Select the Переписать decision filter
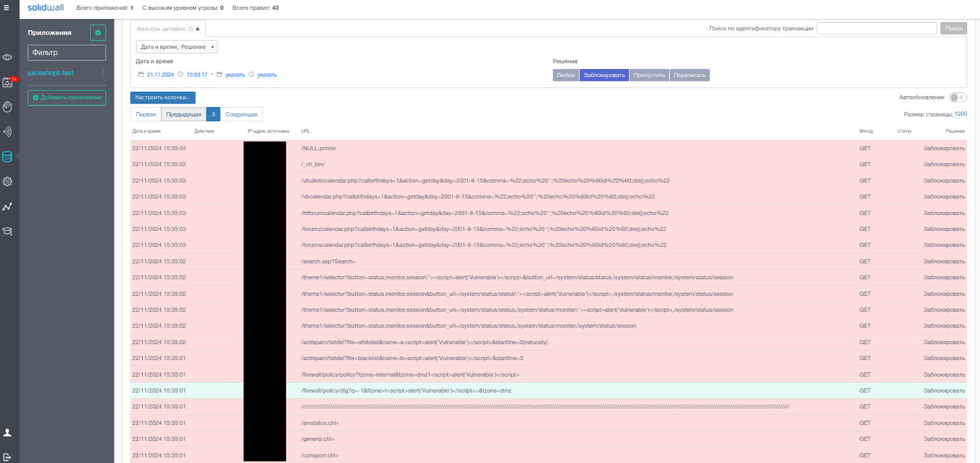The image size is (980, 463). pyautogui.click(x=690, y=75)
